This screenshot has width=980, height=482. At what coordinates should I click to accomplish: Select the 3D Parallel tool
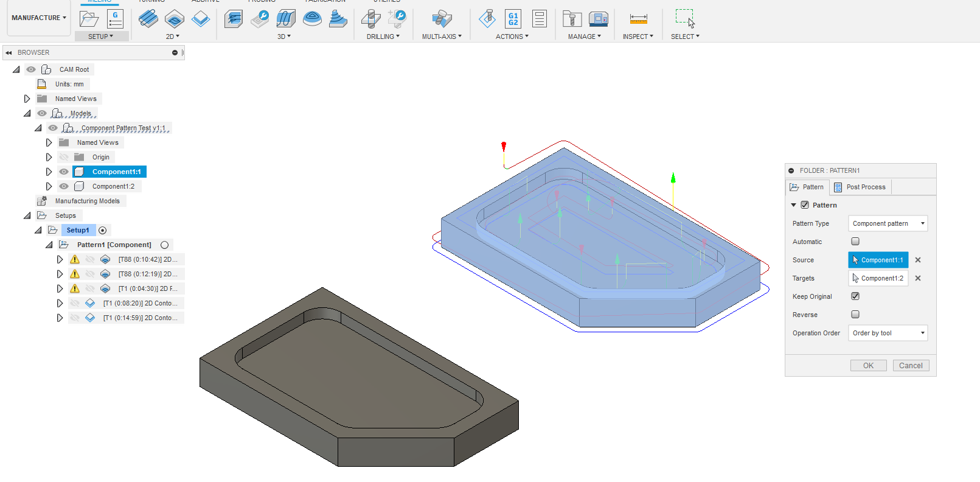click(286, 19)
